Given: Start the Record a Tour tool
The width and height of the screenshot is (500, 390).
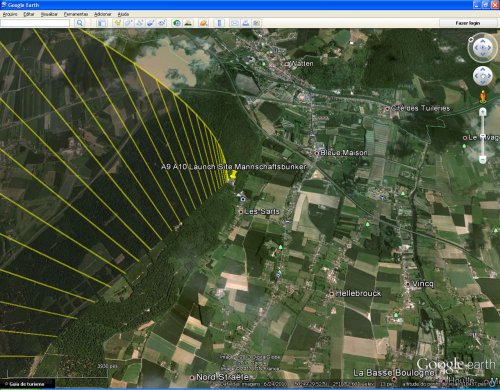Looking at the screenshot, I should 162,23.
